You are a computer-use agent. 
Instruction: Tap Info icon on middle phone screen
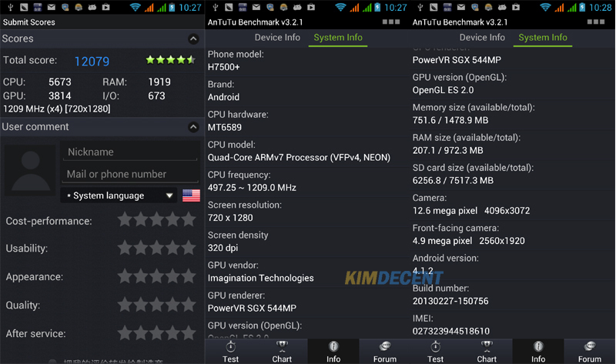pos(333,347)
